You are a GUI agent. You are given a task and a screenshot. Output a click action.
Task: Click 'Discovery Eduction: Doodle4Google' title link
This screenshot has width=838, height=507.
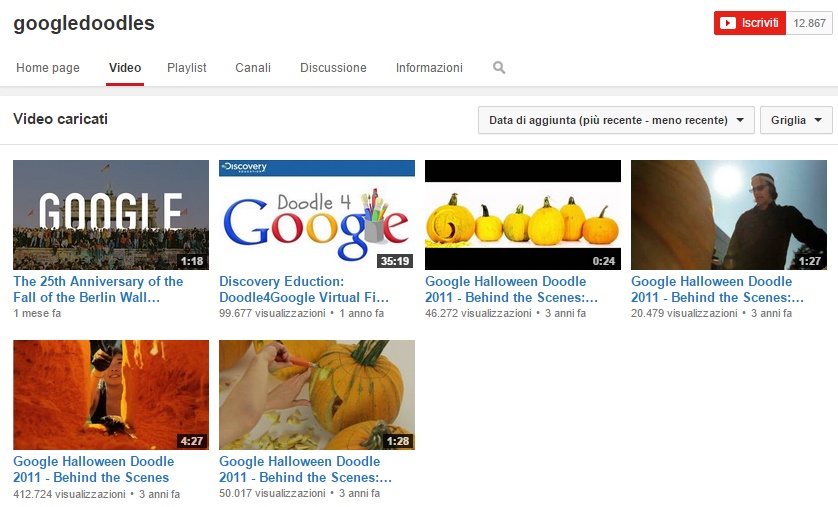coord(304,289)
